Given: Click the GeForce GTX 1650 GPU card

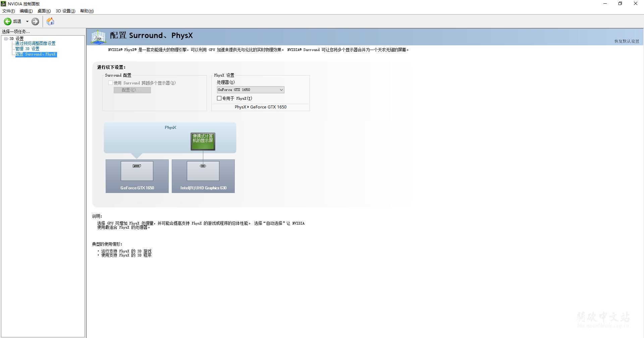Looking at the screenshot, I should (x=137, y=176).
